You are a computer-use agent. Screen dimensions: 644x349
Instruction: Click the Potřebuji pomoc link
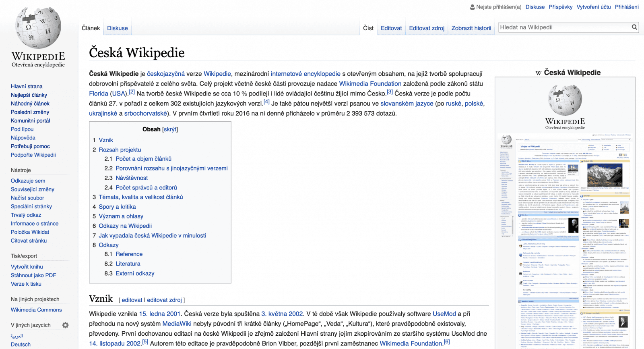coord(30,146)
